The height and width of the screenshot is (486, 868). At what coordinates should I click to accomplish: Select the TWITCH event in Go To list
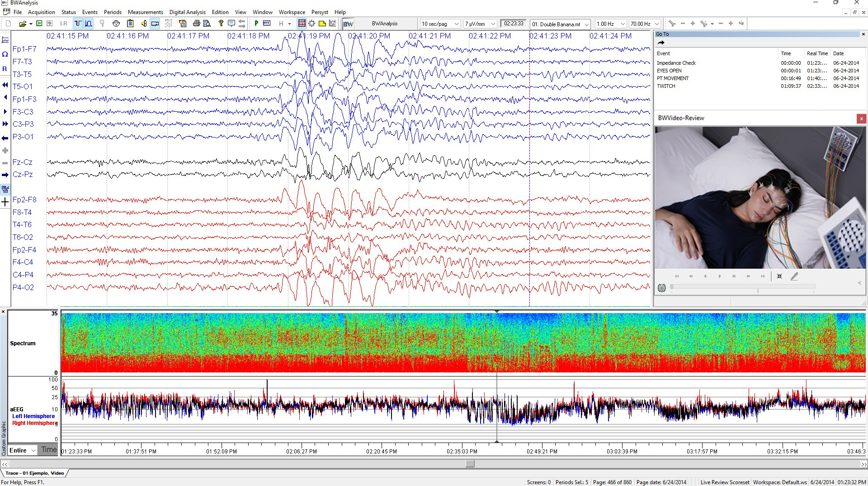(666, 86)
